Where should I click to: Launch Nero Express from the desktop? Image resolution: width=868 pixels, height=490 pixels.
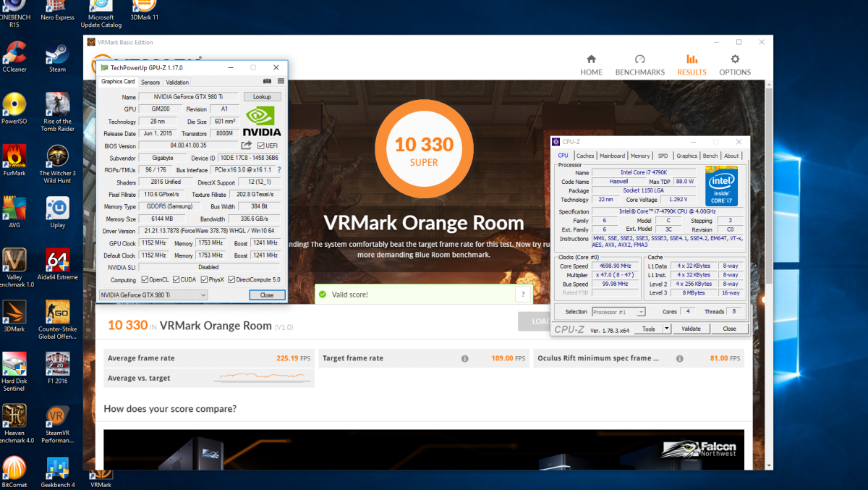tap(58, 11)
